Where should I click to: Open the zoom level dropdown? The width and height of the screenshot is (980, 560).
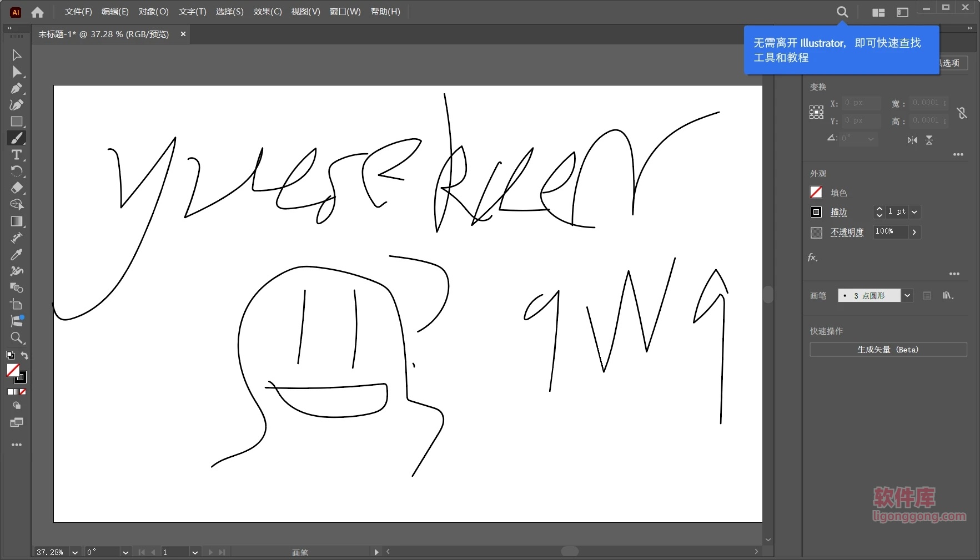point(75,552)
